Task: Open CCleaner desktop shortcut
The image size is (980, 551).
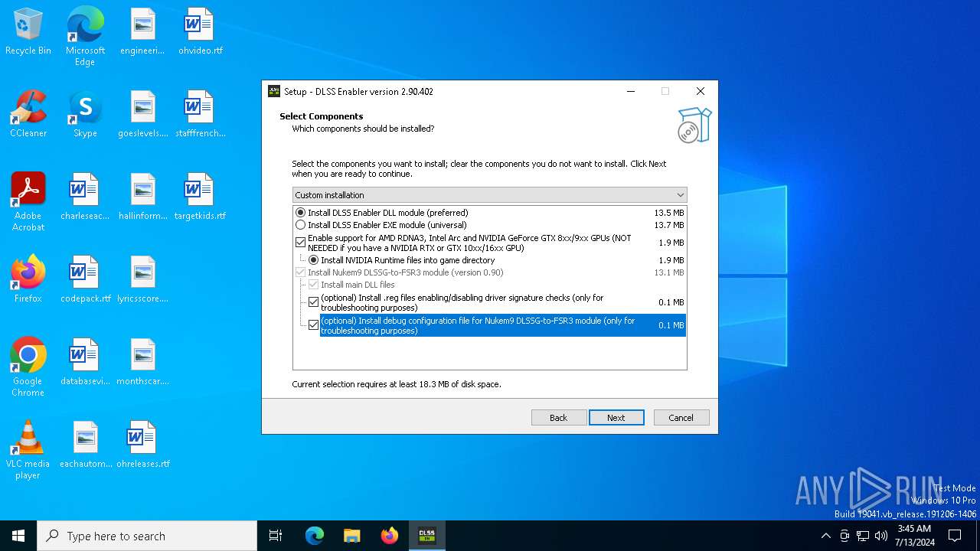Action: pyautogui.click(x=28, y=115)
